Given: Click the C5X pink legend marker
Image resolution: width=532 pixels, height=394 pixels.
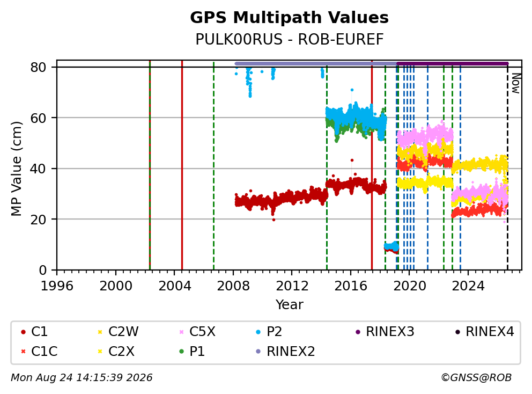Looking at the screenshot, I should [181, 332].
